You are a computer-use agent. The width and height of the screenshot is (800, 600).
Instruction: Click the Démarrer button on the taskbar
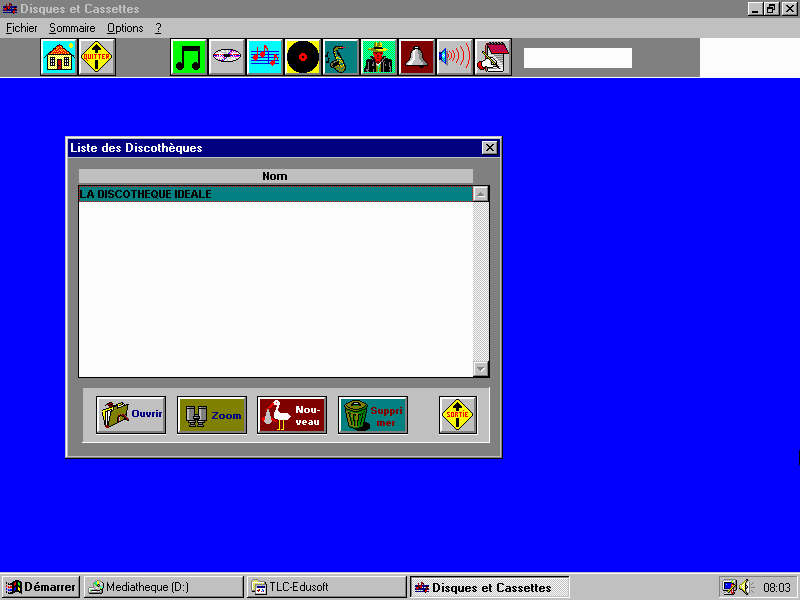coord(40,587)
